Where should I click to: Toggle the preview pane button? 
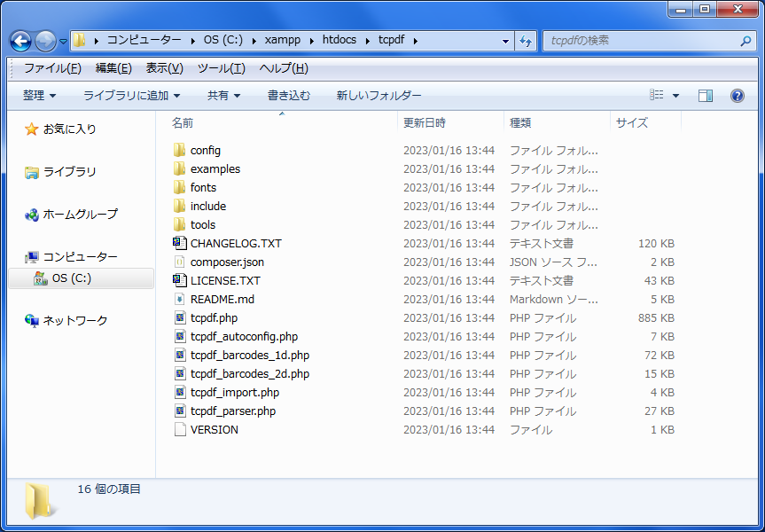point(706,96)
